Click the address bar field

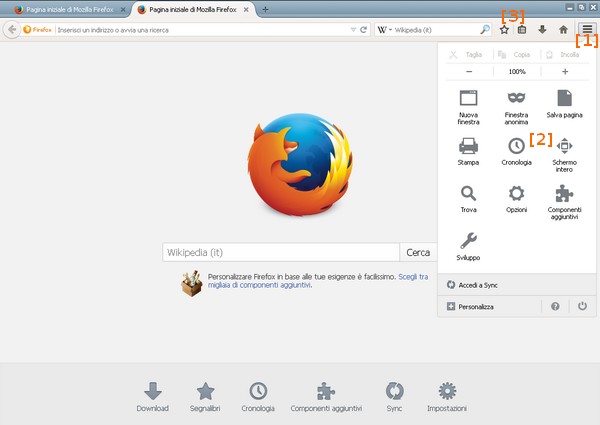coord(203,30)
